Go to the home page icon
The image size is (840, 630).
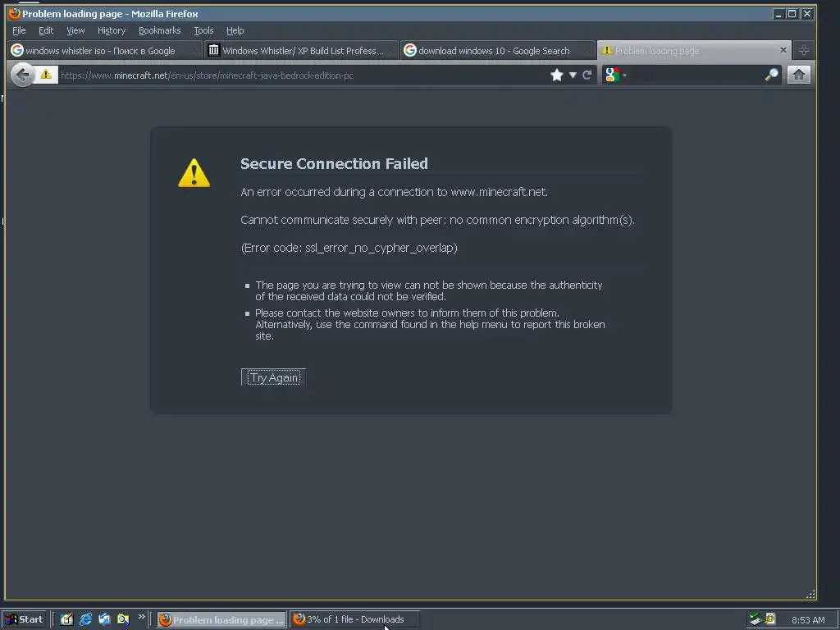point(798,75)
